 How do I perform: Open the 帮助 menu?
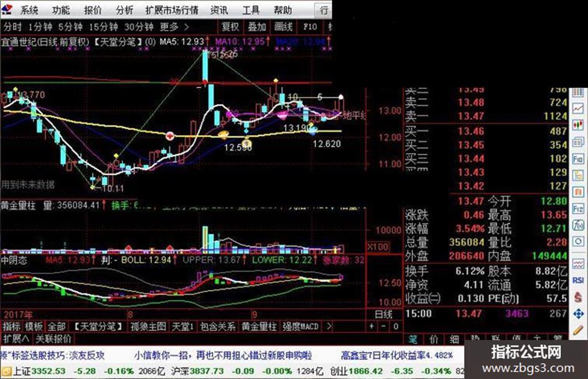point(282,10)
